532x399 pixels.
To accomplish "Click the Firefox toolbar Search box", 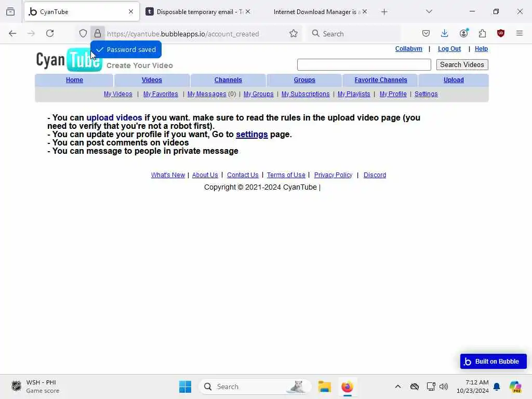I will pyautogui.click(x=354, y=34).
